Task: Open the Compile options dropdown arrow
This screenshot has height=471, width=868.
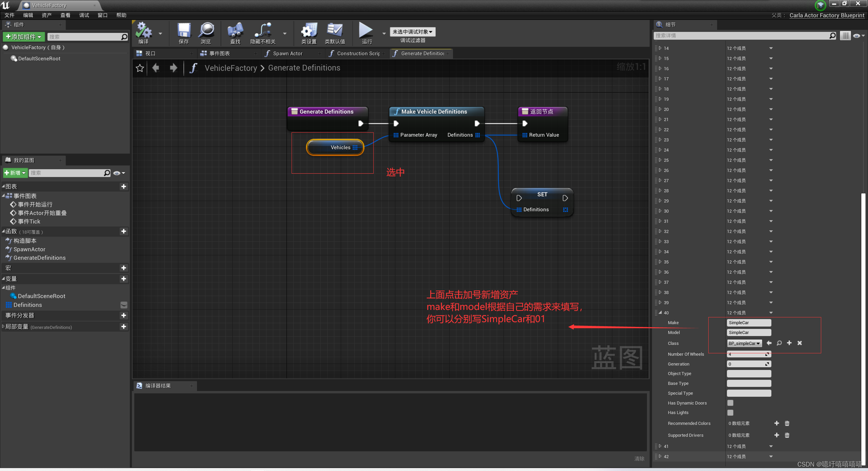Action: 160,34
